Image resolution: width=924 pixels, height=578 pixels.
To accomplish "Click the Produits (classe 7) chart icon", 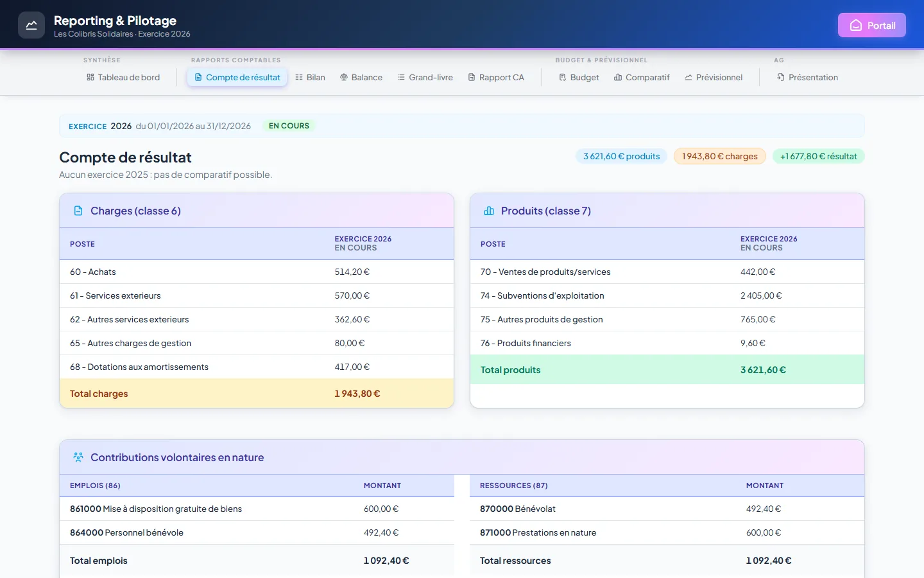I will pos(489,211).
